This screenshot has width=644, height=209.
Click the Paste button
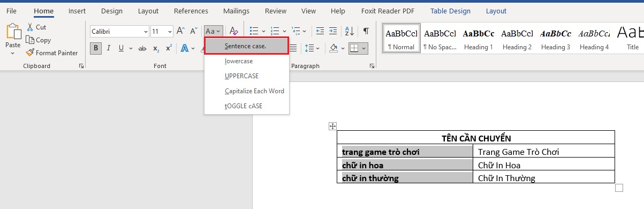13,40
